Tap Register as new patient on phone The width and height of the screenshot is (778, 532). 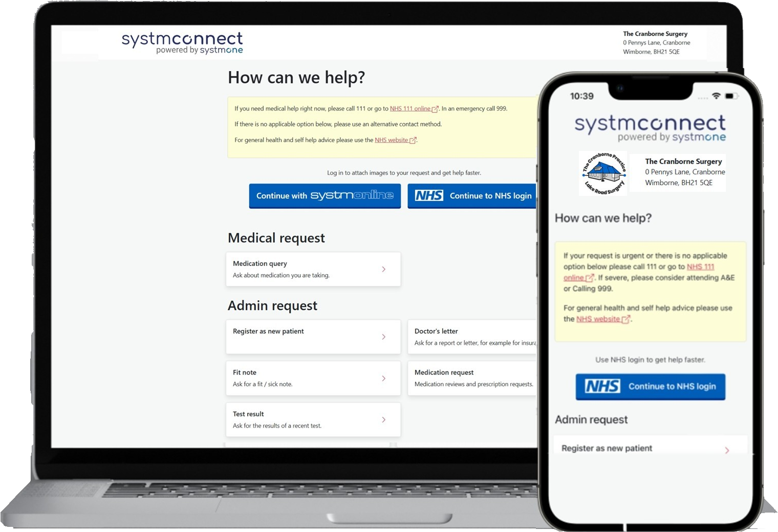point(650,445)
